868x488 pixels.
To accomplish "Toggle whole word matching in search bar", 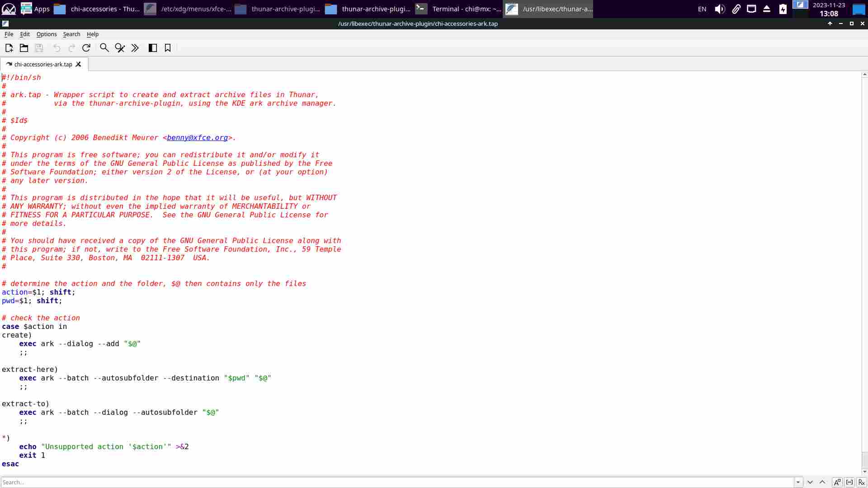I will [x=849, y=482].
